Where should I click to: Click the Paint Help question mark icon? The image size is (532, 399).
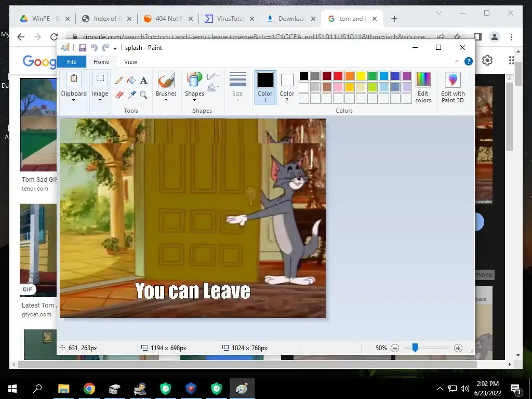(469, 61)
